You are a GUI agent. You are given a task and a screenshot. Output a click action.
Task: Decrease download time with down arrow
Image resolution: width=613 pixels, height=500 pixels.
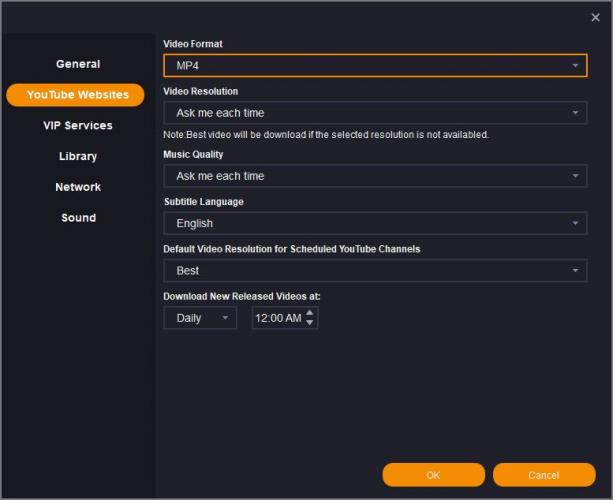(x=310, y=323)
